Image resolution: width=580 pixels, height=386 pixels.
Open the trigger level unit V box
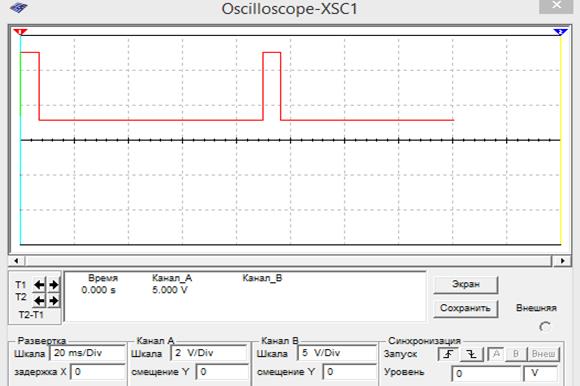click(540, 373)
